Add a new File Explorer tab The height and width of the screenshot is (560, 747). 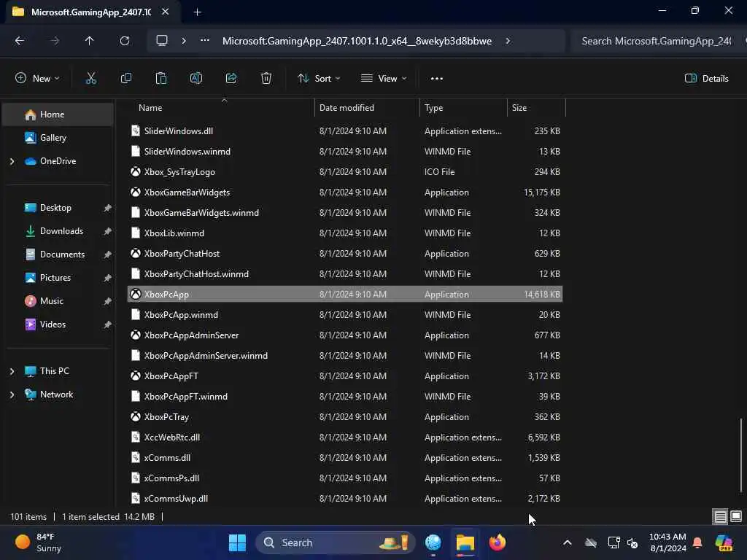click(x=197, y=12)
